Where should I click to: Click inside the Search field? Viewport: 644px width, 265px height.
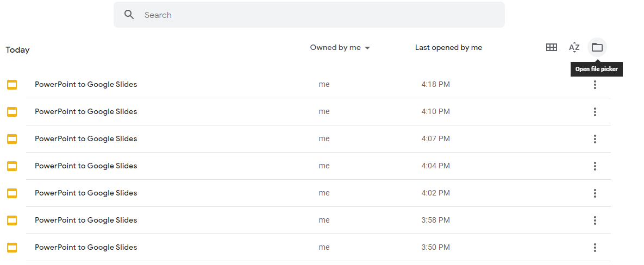tap(309, 15)
